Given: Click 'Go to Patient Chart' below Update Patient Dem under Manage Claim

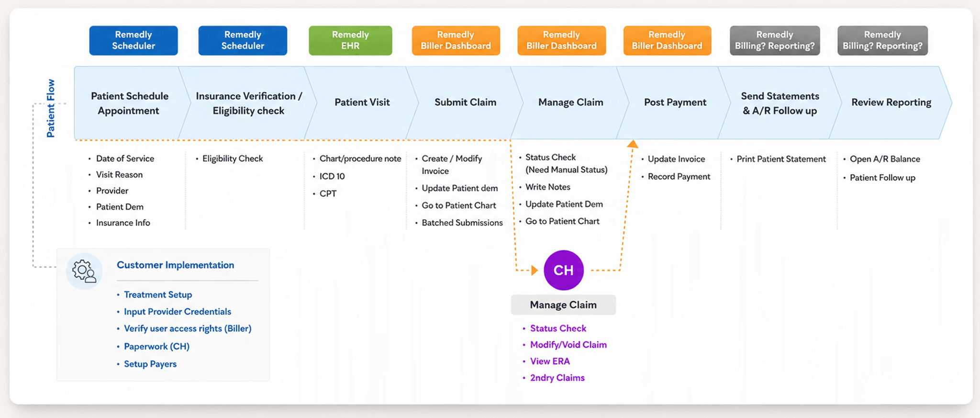Looking at the screenshot, I should pos(562,221).
